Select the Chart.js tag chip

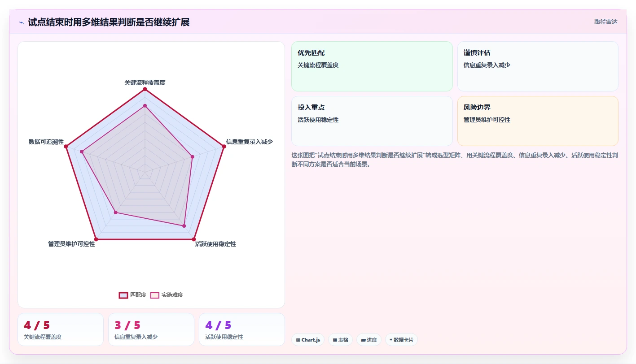[x=308, y=340]
